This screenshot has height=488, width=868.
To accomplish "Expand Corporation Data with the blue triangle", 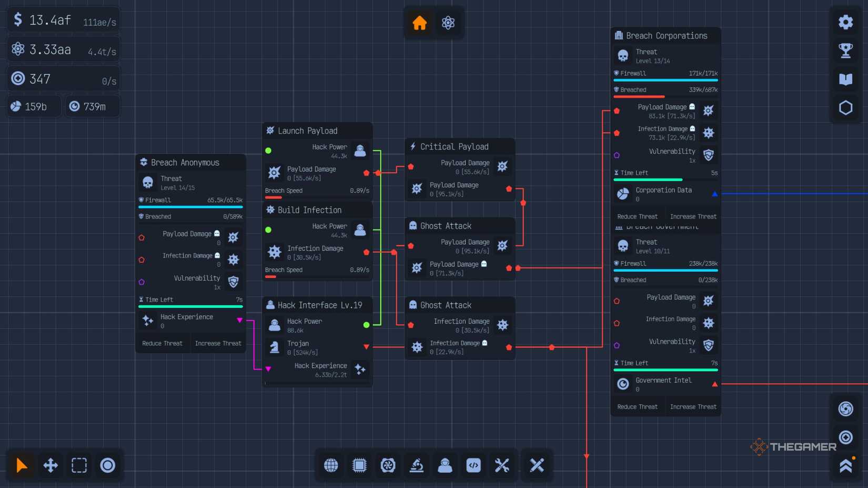I will [x=715, y=194].
